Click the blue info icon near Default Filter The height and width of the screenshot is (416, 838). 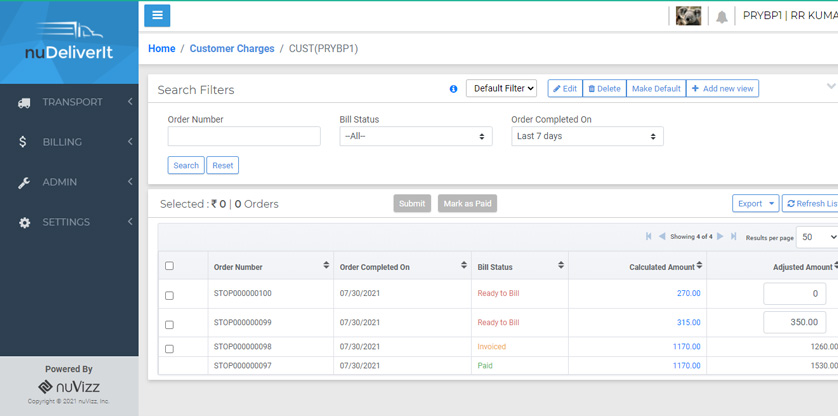pos(453,89)
